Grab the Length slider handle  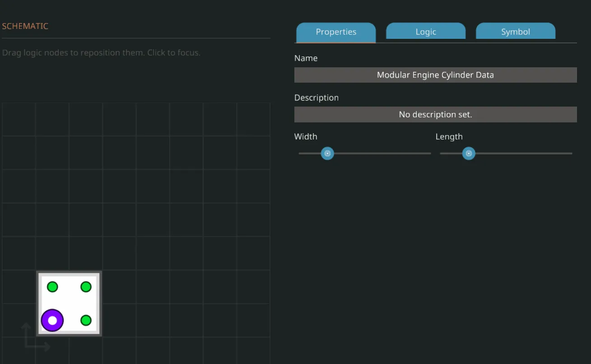(469, 154)
